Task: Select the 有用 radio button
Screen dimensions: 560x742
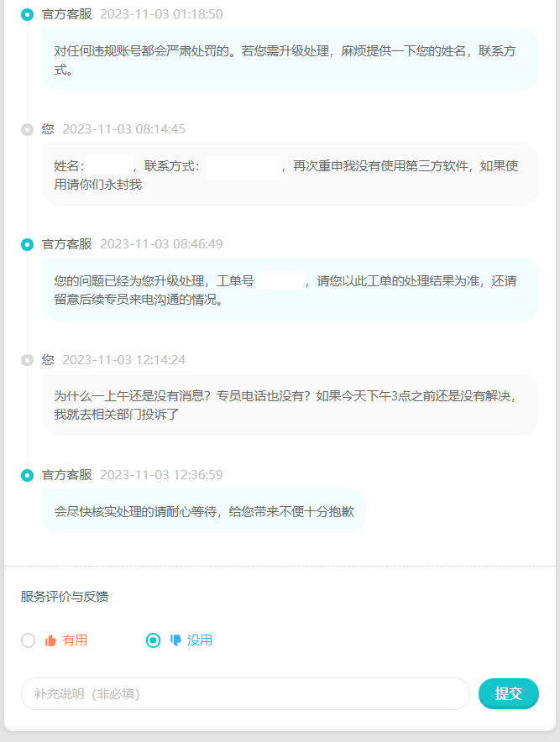Action: 28,640
